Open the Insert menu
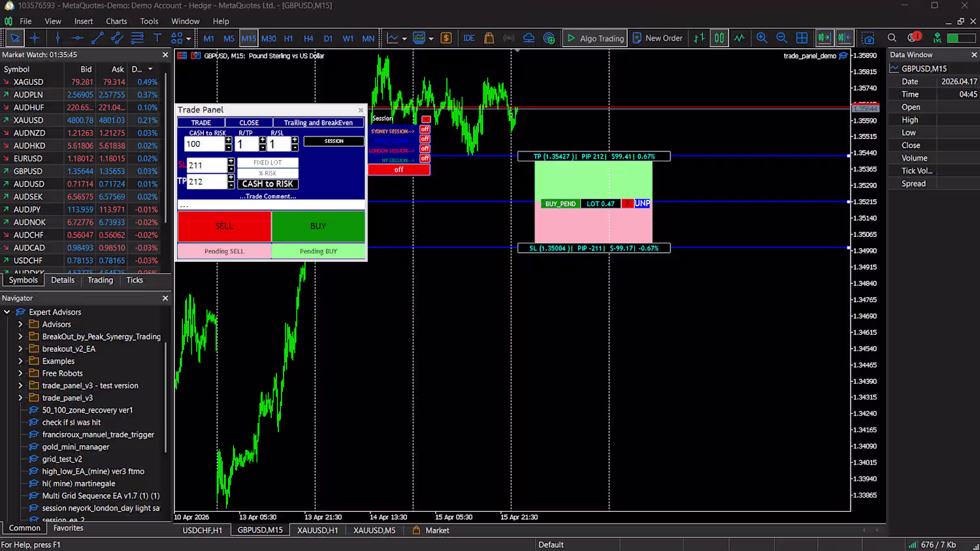Screen dimensions: 980x551 coord(84,22)
